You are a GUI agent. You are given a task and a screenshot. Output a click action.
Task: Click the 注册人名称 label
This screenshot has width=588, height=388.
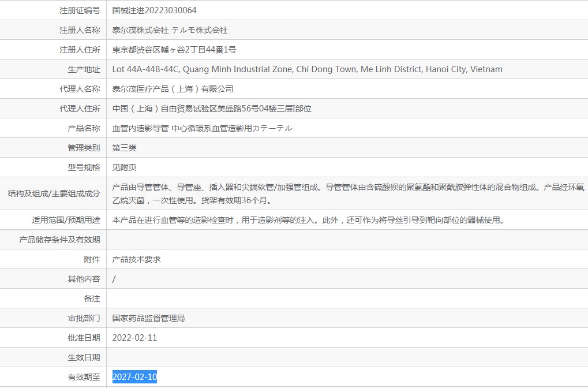(80, 30)
